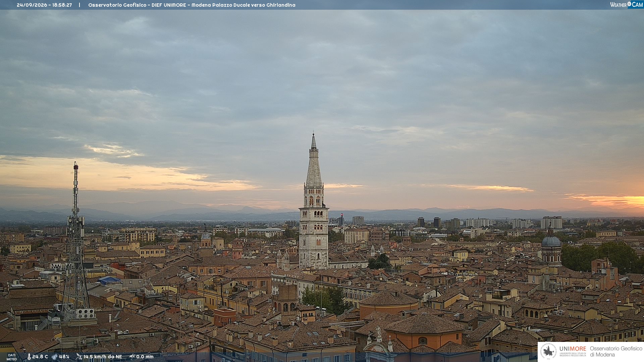Image resolution: width=644 pixels, height=362 pixels.
Task: Click the Ghirlandina bell tower spire
Action: click(x=314, y=160)
